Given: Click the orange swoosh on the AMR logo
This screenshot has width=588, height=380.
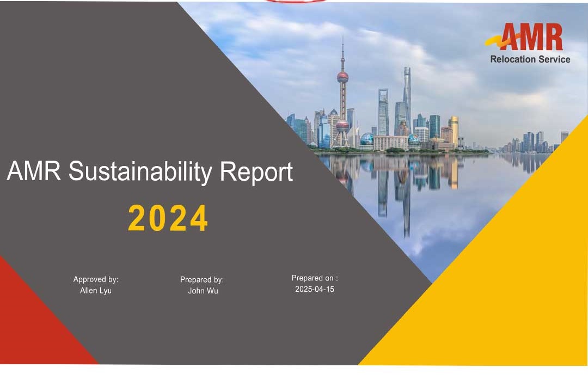Looking at the screenshot, I should pos(494,40).
